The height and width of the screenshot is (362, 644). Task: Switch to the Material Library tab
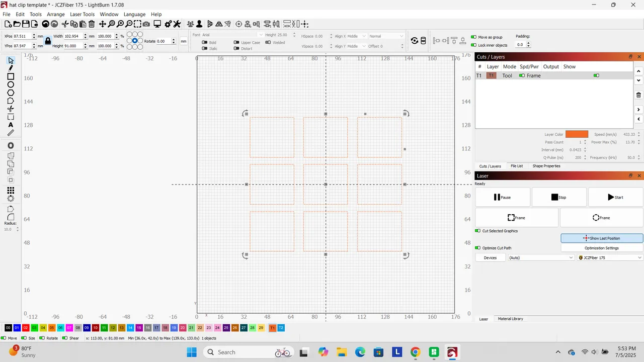click(x=511, y=319)
